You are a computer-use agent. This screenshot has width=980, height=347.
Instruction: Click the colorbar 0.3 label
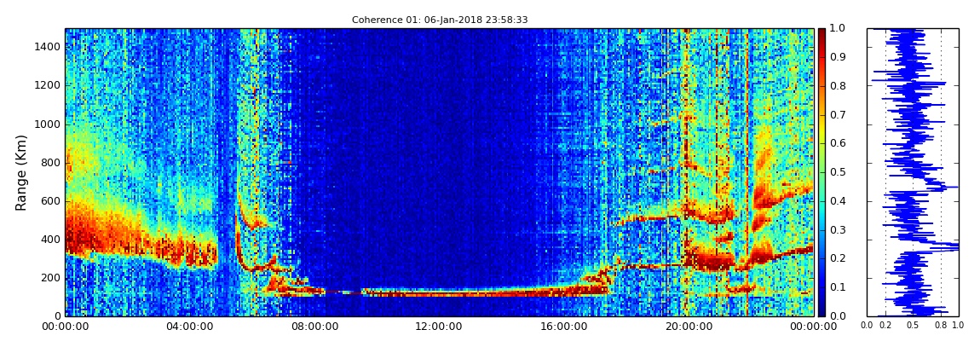point(836,229)
